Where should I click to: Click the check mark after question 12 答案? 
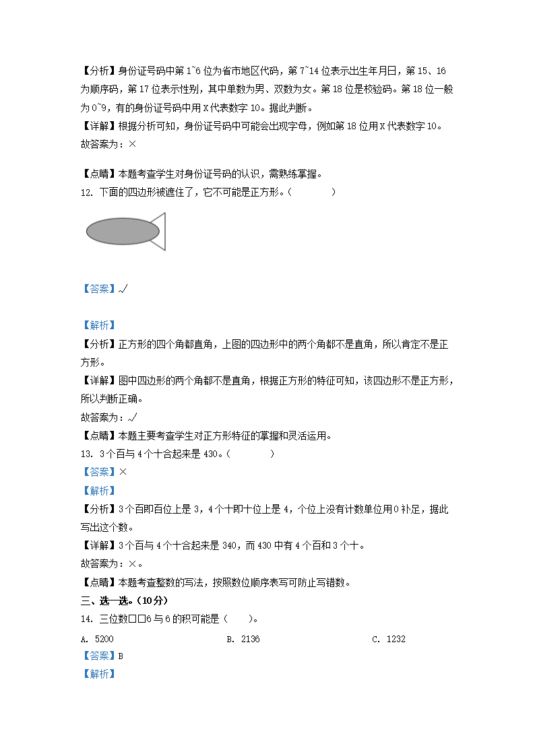pos(123,289)
